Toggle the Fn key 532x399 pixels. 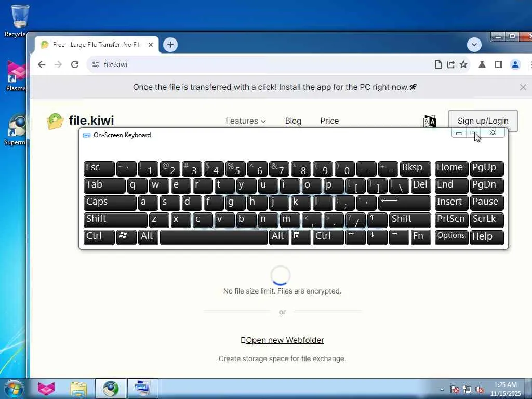pyautogui.click(x=421, y=237)
